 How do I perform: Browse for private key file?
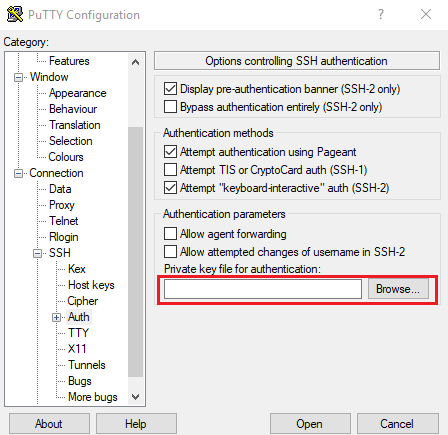tap(398, 289)
